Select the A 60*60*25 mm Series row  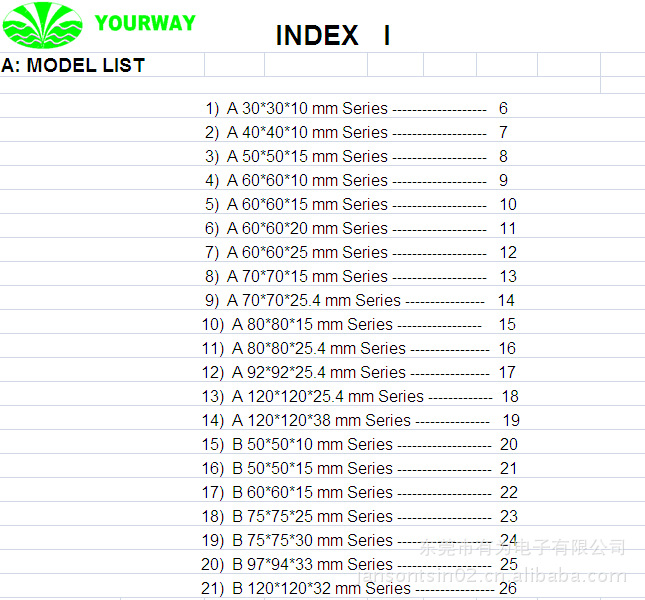pyautogui.click(x=307, y=252)
